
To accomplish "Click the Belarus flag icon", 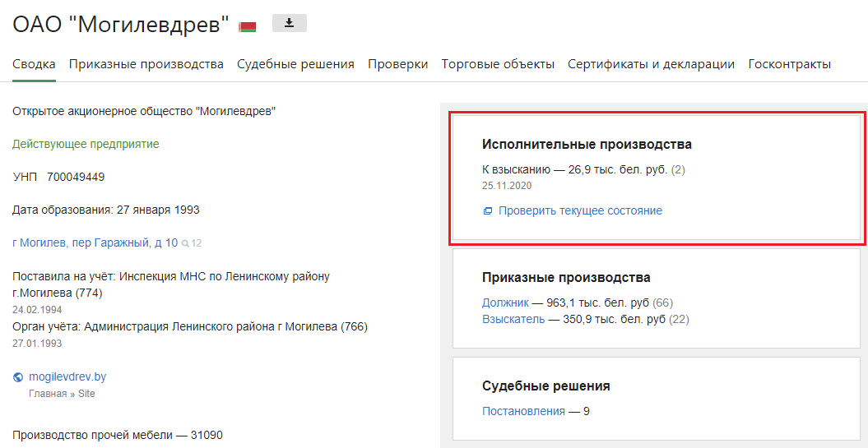I will click(248, 26).
